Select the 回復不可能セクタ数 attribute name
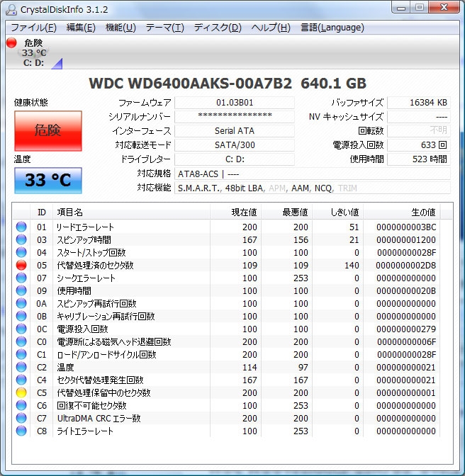The height and width of the screenshot is (476, 465). tap(91, 406)
